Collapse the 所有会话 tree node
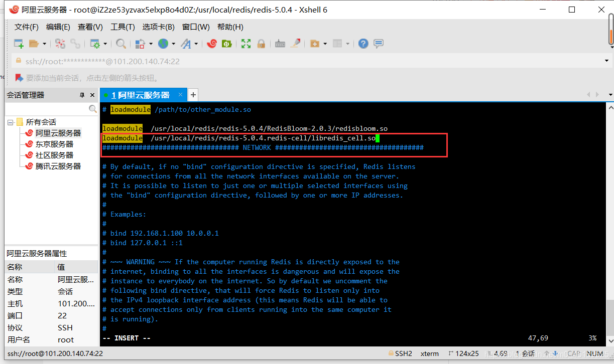The width and height of the screenshot is (614, 364). click(x=10, y=122)
